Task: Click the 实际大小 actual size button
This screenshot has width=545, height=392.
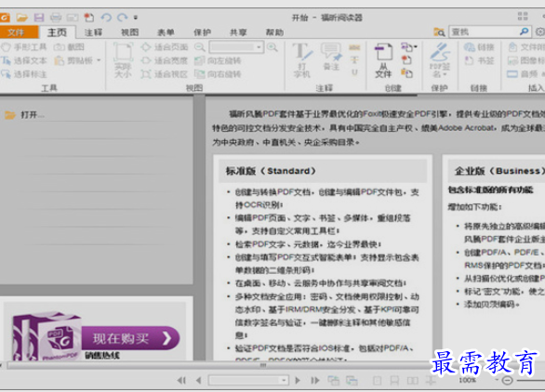Action: click(x=123, y=60)
